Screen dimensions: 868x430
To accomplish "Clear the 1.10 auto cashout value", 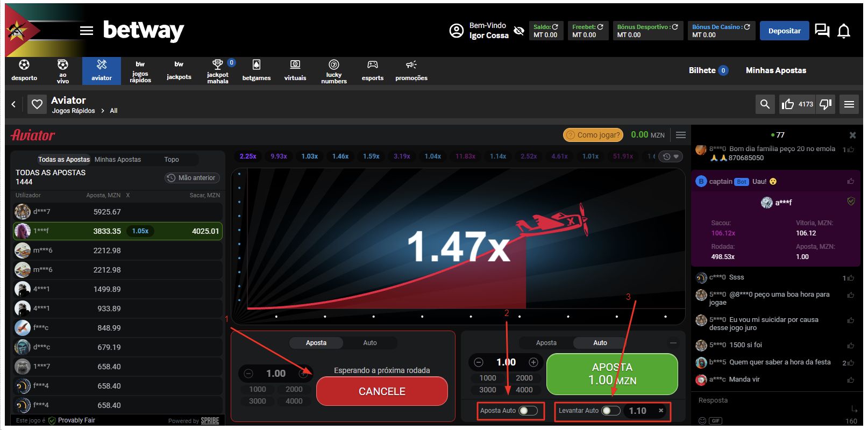I will coord(661,411).
